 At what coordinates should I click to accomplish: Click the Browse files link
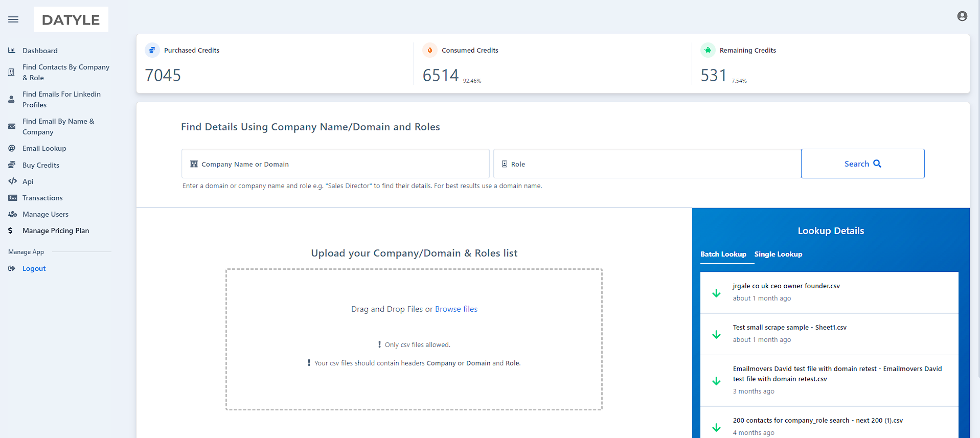(x=456, y=309)
